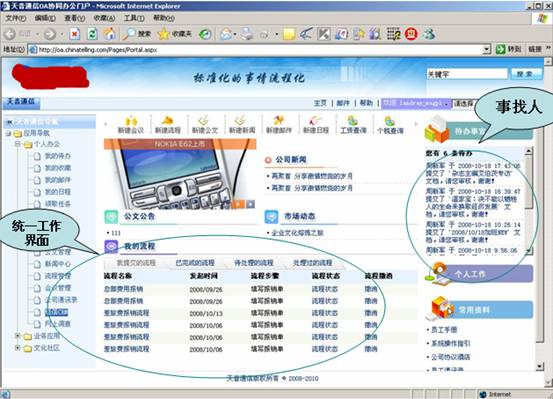
Task: Click the 关键字 search input field
Action: click(x=467, y=74)
